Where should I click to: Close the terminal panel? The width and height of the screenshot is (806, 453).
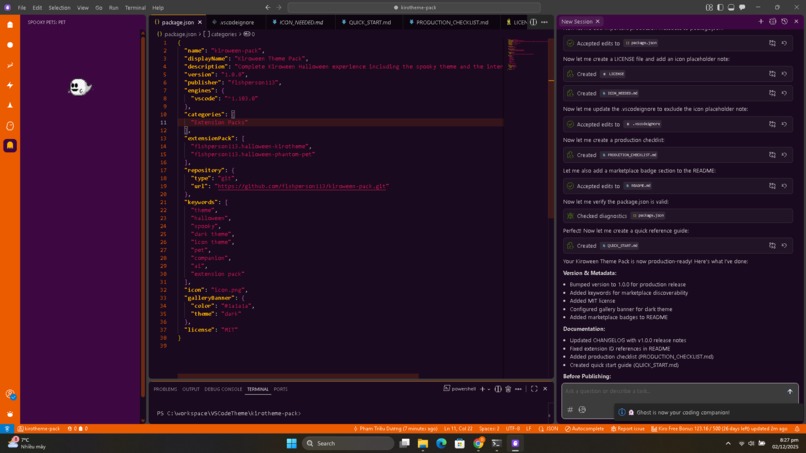[x=545, y=389]
